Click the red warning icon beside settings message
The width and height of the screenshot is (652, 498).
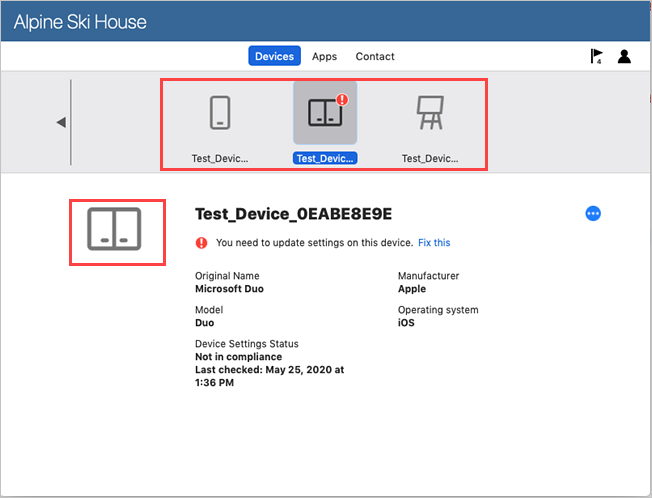[201, 243]
